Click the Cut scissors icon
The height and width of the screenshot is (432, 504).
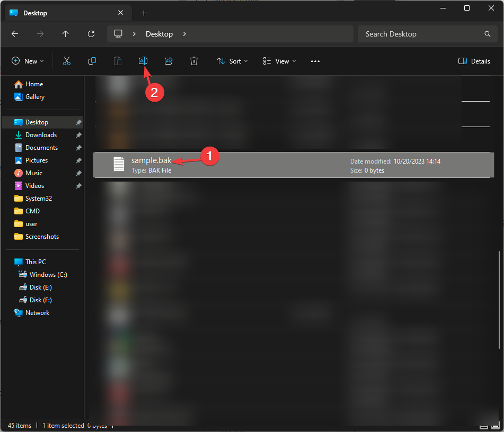67,61
